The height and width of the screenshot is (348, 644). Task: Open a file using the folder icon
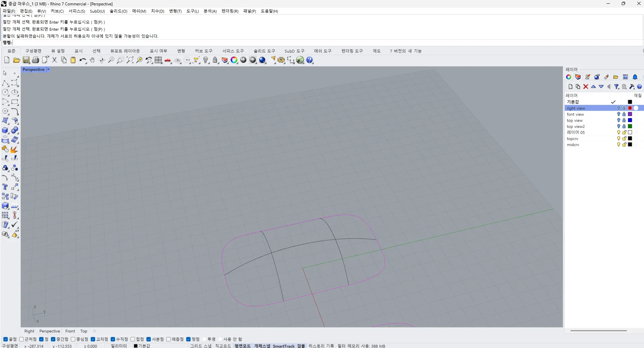(x=16, y=60)
